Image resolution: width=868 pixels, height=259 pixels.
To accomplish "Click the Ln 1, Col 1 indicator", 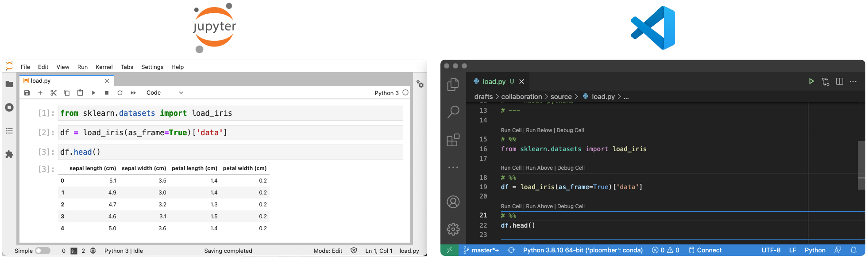I will 379,251.
